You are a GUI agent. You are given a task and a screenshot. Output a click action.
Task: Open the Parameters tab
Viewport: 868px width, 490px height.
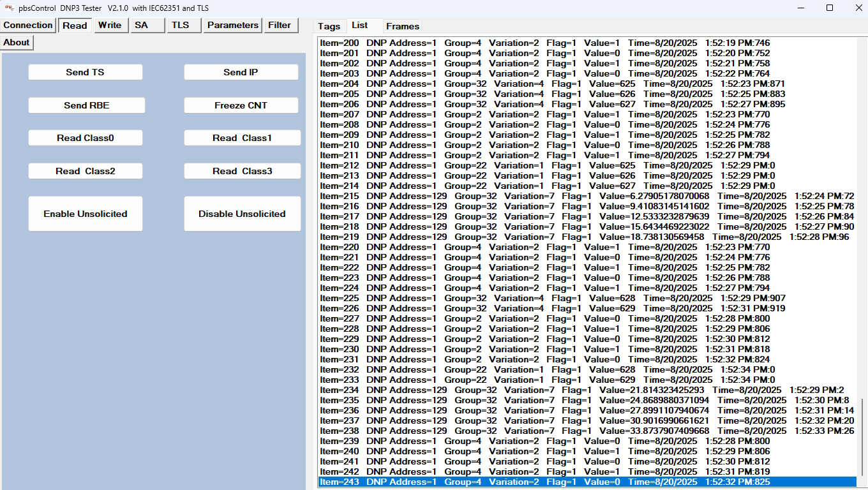pos(232,25)
